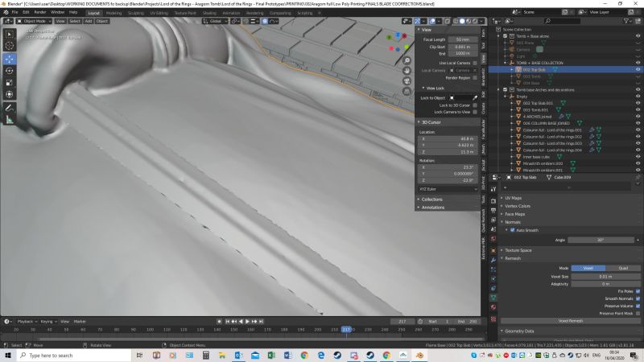Click the timeline Play button
The image size is (644, 362).
pos(247,321)
